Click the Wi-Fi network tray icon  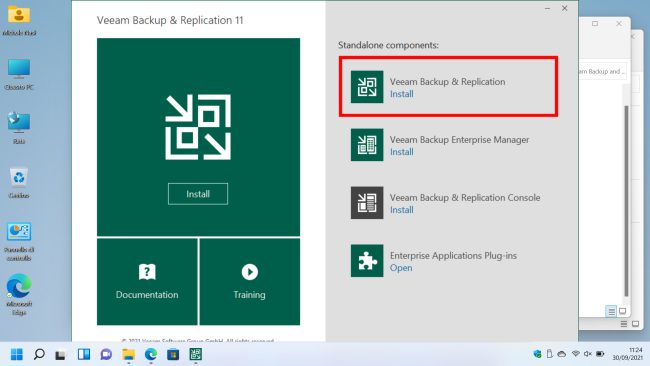tap(575, 354)
